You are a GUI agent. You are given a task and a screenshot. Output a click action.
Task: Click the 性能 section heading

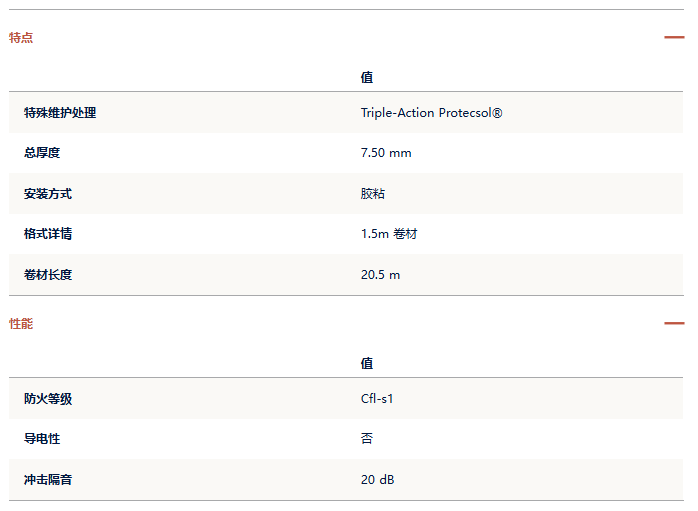(x=21, y=324)
